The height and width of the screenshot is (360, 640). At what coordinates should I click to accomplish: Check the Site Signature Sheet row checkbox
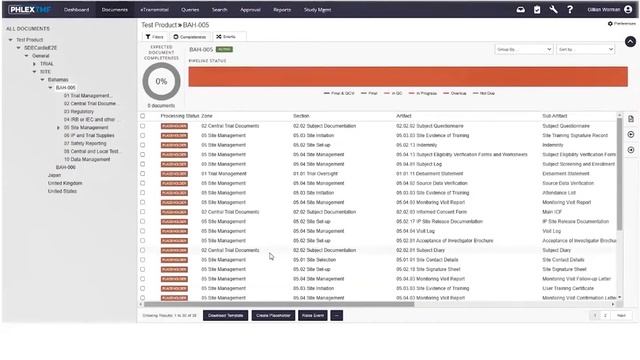click(x=142, y=269)
